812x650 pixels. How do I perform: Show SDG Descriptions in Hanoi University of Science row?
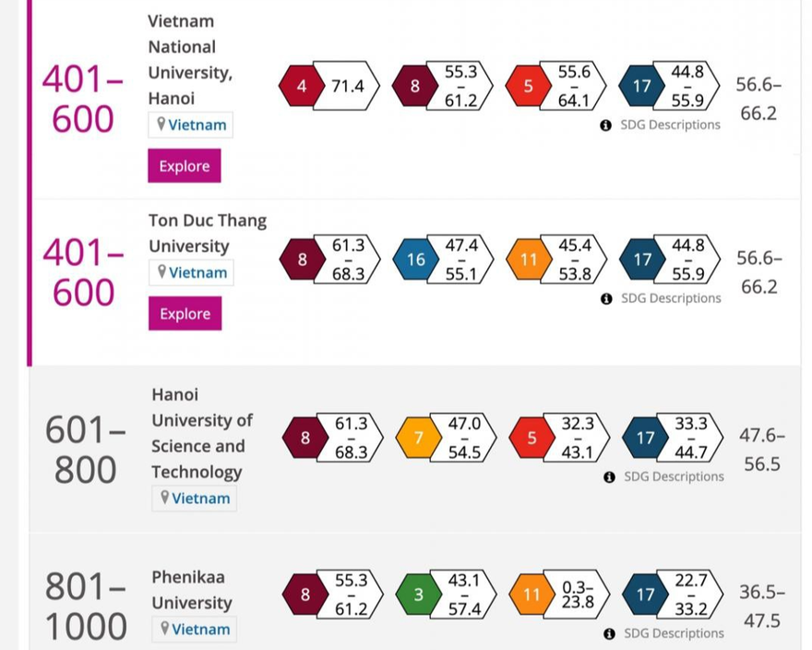tap(674, 476)
